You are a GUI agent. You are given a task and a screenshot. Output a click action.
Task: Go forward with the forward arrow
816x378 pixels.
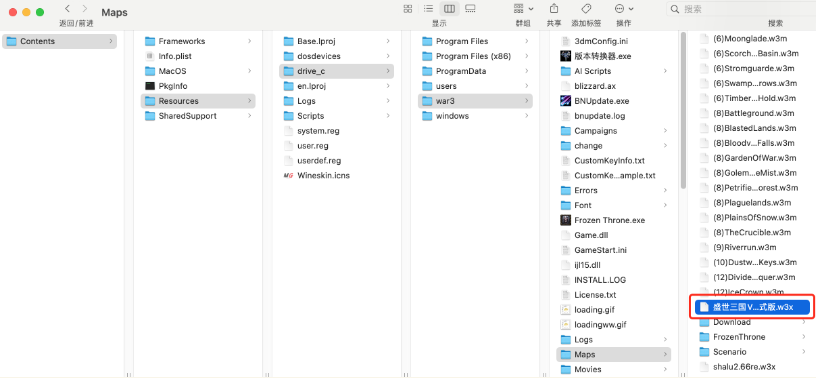click(x=85, y=9)
